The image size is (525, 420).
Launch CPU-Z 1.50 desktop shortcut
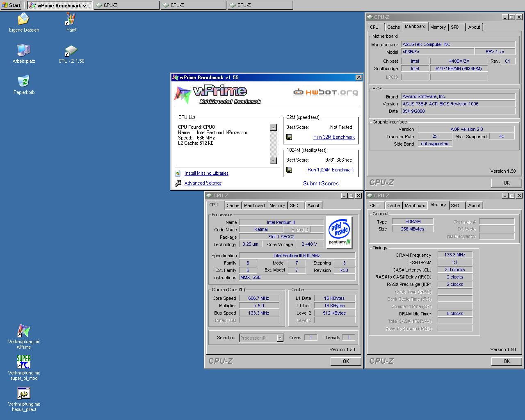(x=71, y=54)
